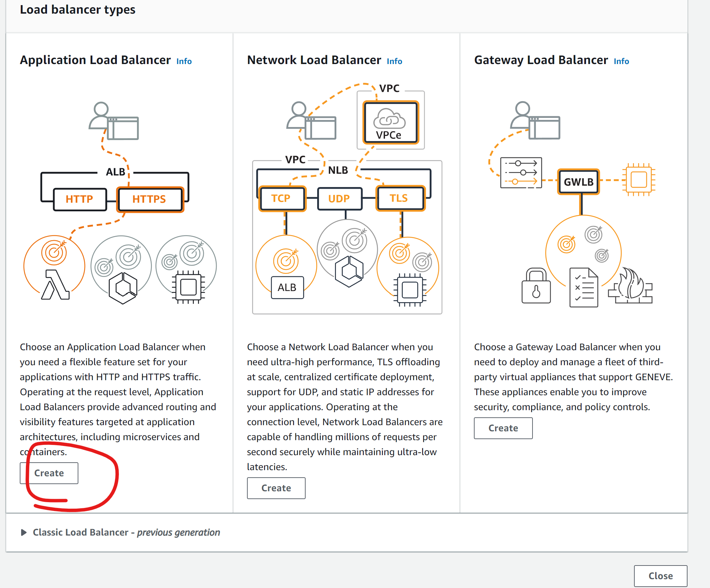Open Info link for Application Load Balancer
Screen dimensions: 710x588
[184, 61]
